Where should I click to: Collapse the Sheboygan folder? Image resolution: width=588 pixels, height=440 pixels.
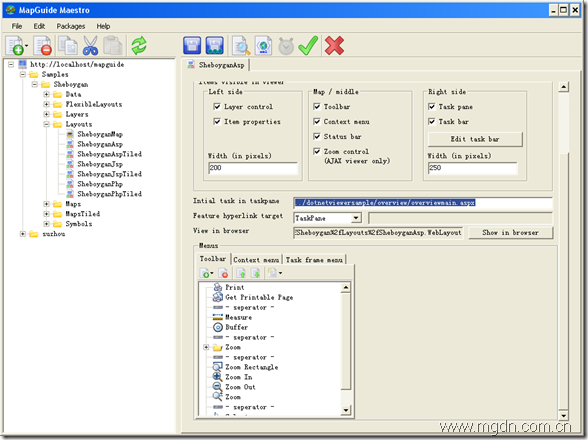34,84
